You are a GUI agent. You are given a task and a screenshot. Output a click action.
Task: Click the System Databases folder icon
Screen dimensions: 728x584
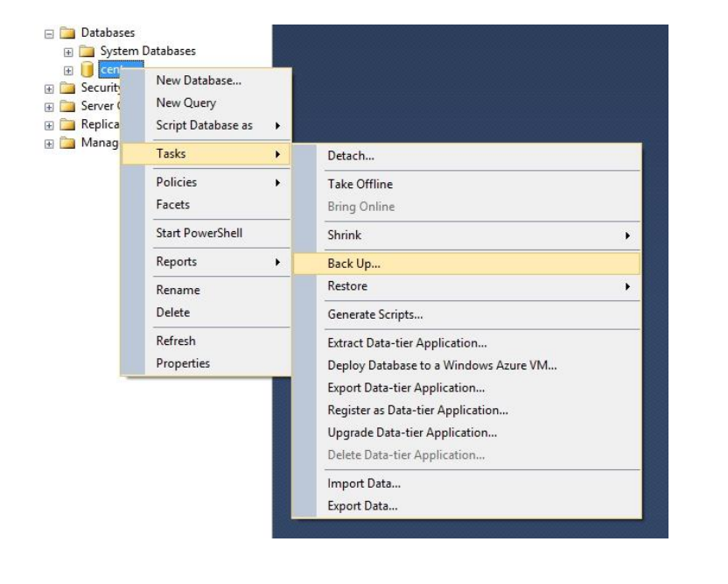point(87,52)
